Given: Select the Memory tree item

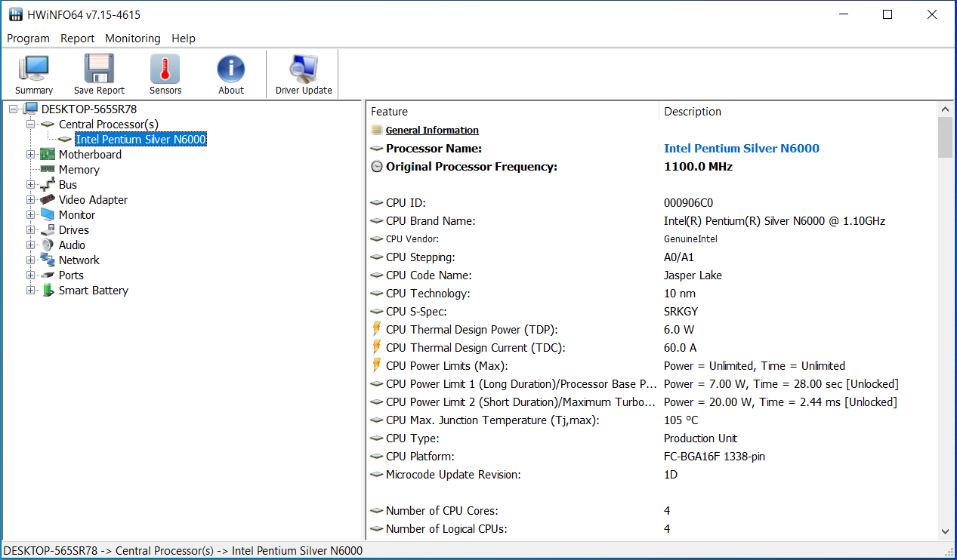Looking at the screenshot, I should (79, 170).
